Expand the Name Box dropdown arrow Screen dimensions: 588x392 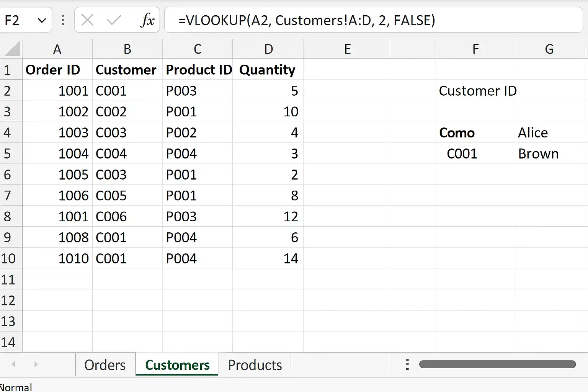(42, 20)
